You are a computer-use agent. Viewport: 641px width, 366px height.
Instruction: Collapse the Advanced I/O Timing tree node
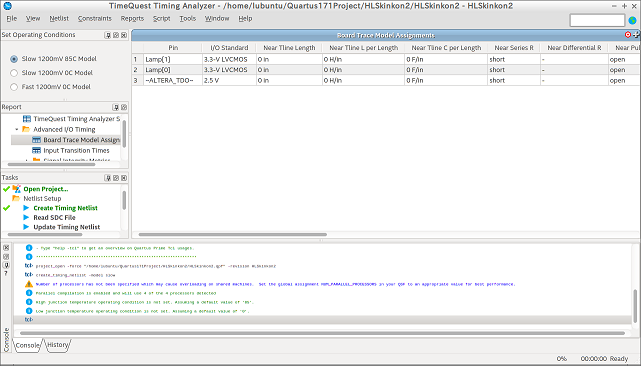tap(17, 129)
